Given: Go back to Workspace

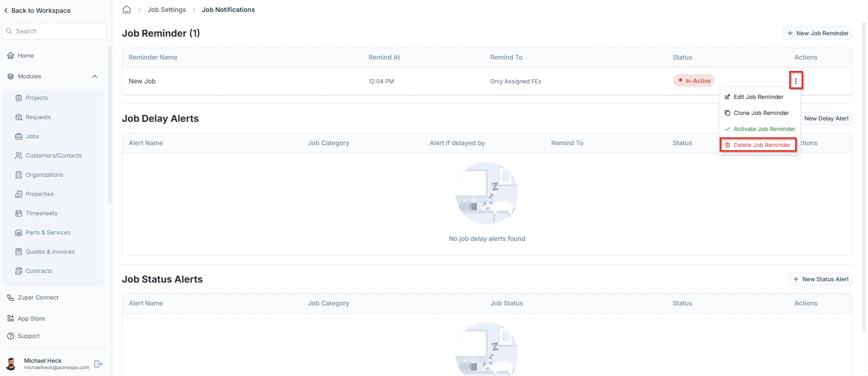Looking at the screenshot, I should click(37, 11).
